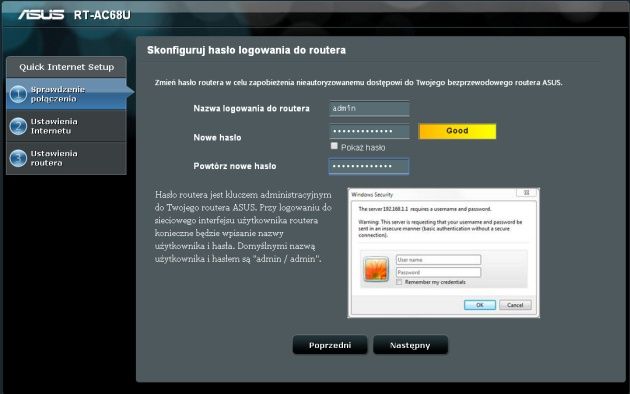Select step 1 number circle icon
630x394 pixels.
click(x=18, y=94)
